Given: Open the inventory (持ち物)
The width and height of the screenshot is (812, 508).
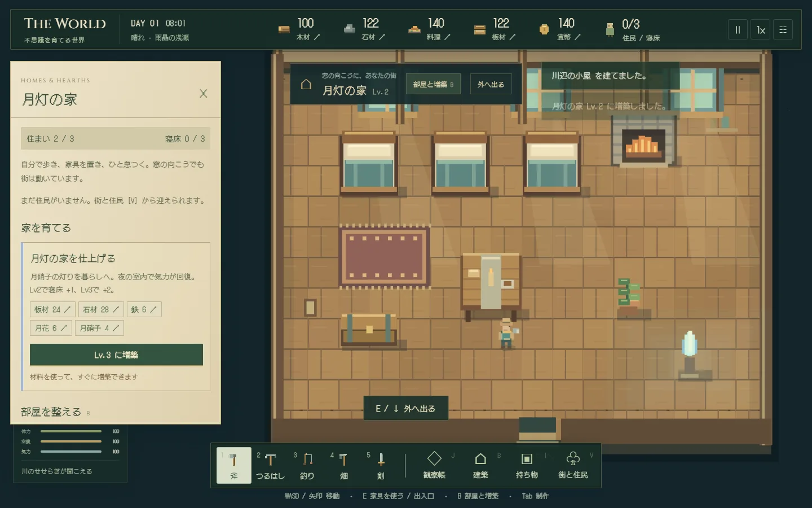Looking at the screenshot, I should point(527,466).
